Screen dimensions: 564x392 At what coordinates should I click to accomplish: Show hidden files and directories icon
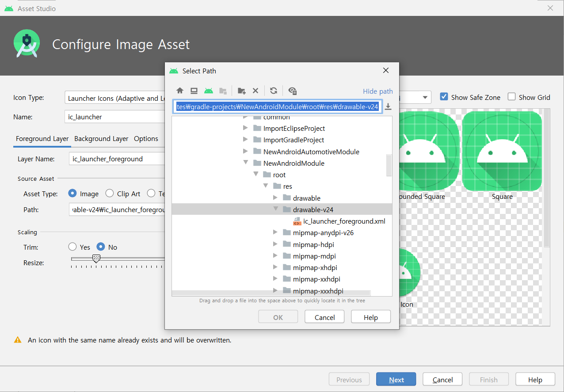point(292,91)
